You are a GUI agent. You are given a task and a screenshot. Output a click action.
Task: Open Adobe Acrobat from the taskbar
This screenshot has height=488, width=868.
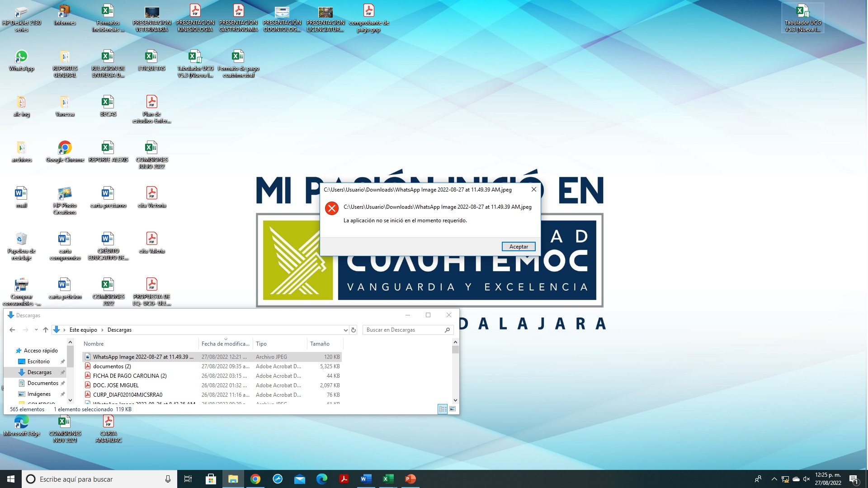pos(344,479)
